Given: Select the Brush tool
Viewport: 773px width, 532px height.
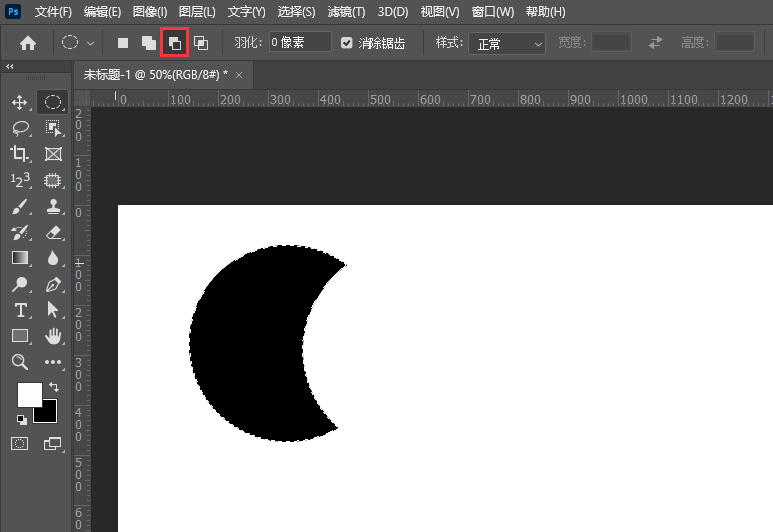Looking at the screenshot, I should tap(19, 207).
